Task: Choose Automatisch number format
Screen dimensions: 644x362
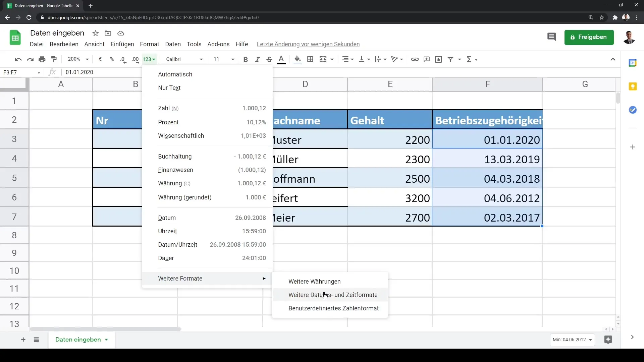Action: 207,74
